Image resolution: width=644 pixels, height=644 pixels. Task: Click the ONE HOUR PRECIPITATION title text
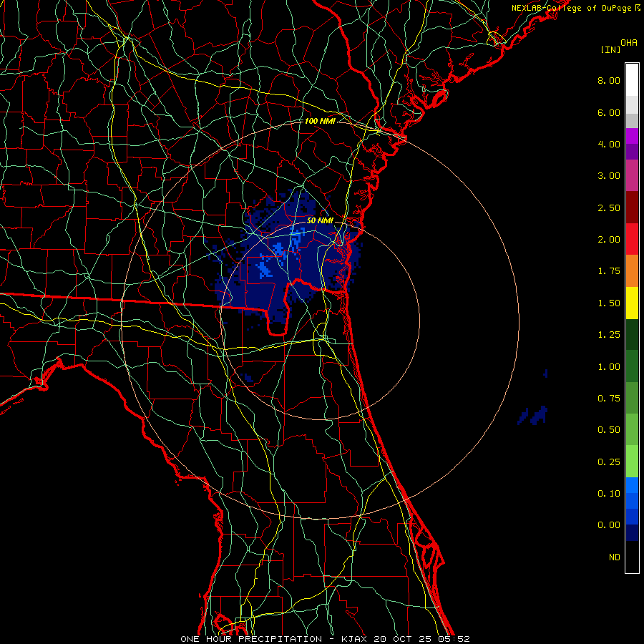(x=251, y=639)
